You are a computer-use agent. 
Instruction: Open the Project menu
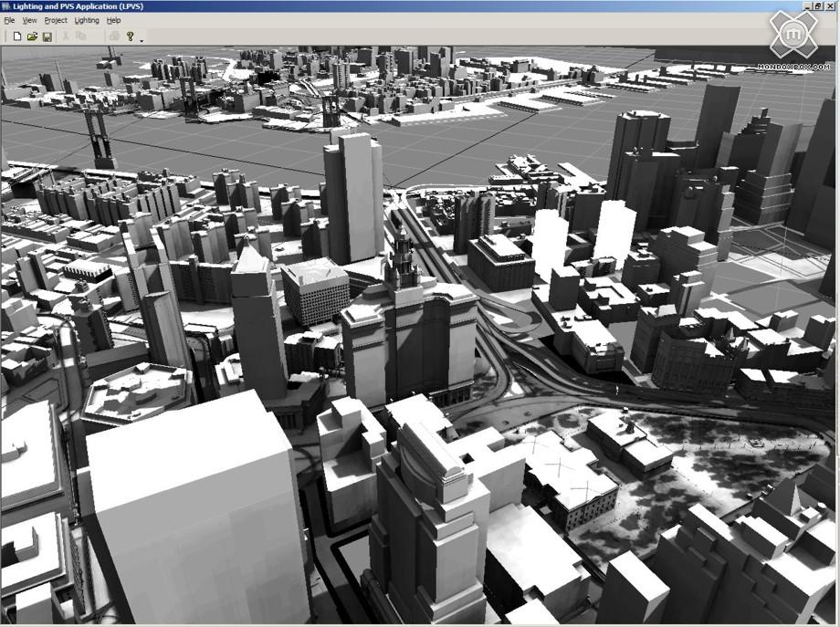pos(56,20)
